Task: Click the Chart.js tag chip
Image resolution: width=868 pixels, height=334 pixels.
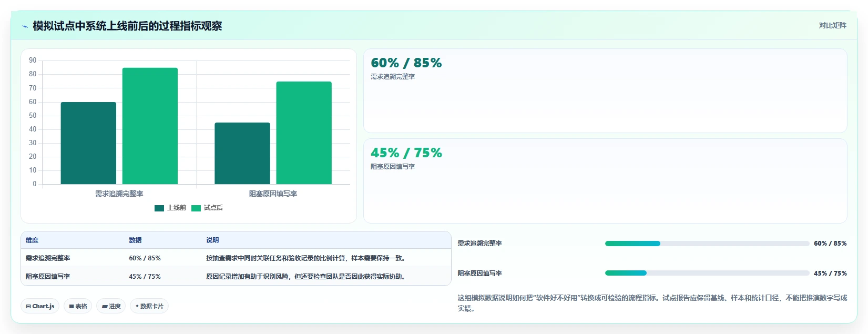Action: pos(40,306)
